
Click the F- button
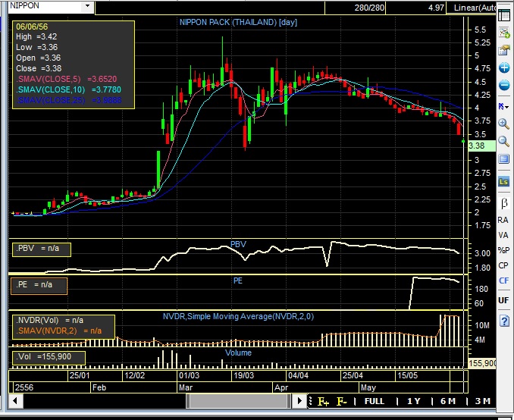coord(342,401)
